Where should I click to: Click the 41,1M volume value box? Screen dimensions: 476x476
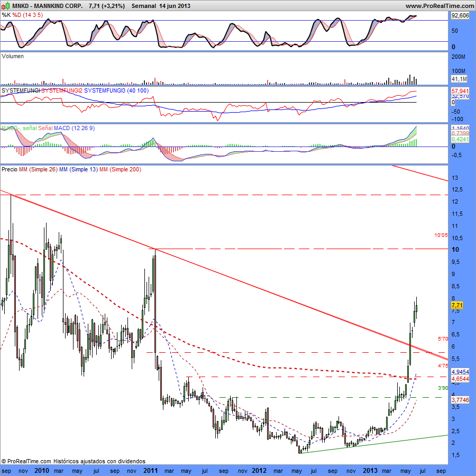(x=459, y=79)
